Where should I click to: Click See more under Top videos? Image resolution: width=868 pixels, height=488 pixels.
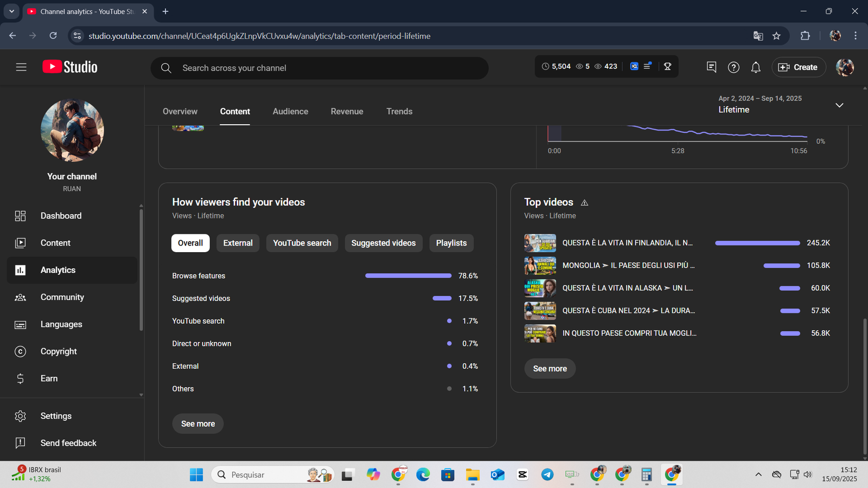coord(550,369)
